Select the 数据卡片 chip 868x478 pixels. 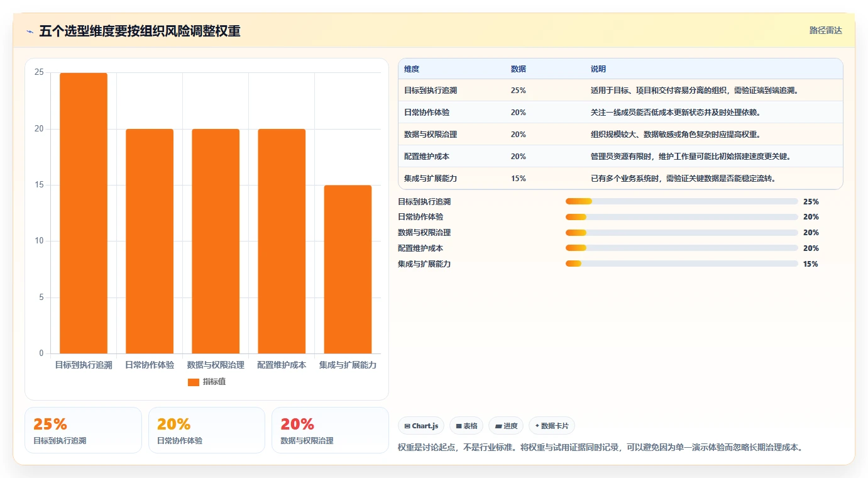(x=552, y=426)
